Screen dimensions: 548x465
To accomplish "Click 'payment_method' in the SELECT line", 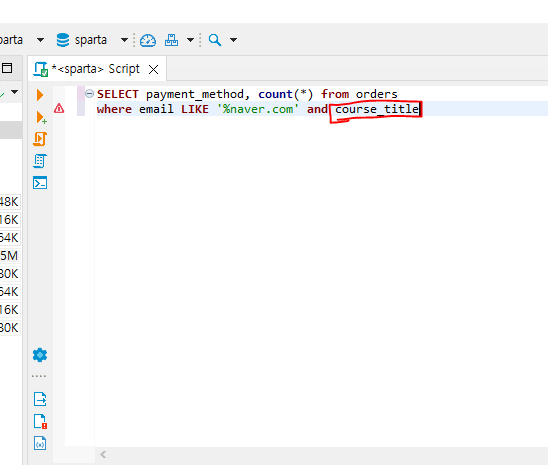I will [x=195, y=94].
